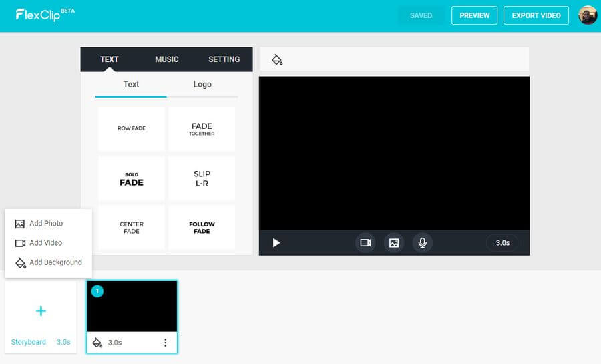This screenshot has height=364, width=601.
Task: Click the plus icon to add storyboard
Action: coord(41,311)
